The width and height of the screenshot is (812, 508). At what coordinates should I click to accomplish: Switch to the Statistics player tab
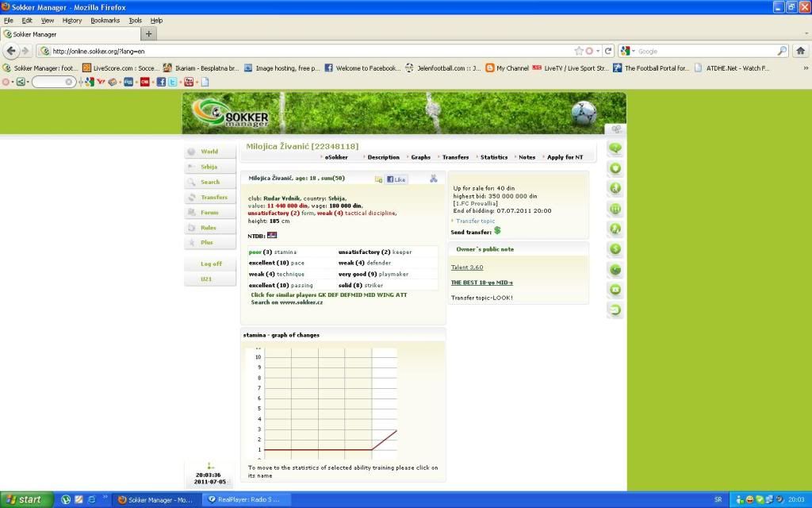(495, 157)
